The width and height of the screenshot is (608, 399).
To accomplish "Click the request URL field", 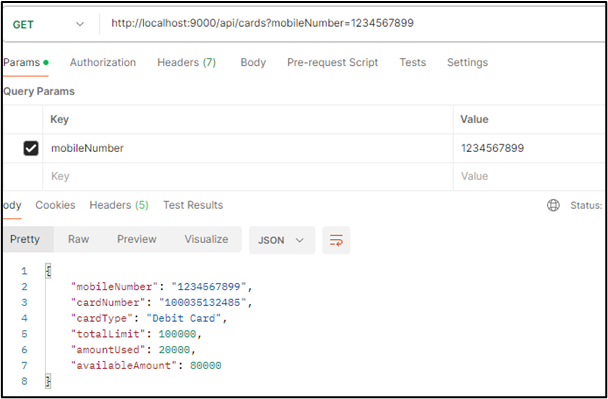I will tap(353, 23).
